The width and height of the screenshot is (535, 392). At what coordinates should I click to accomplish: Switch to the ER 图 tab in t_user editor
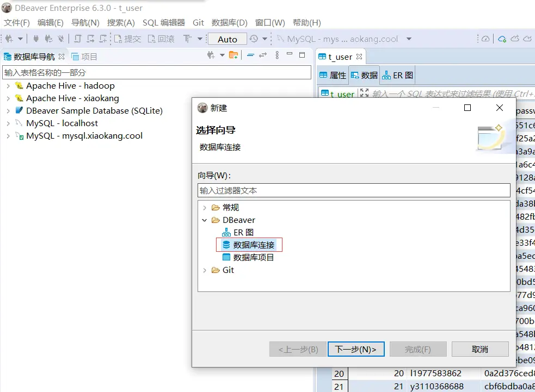click(397, 75)
